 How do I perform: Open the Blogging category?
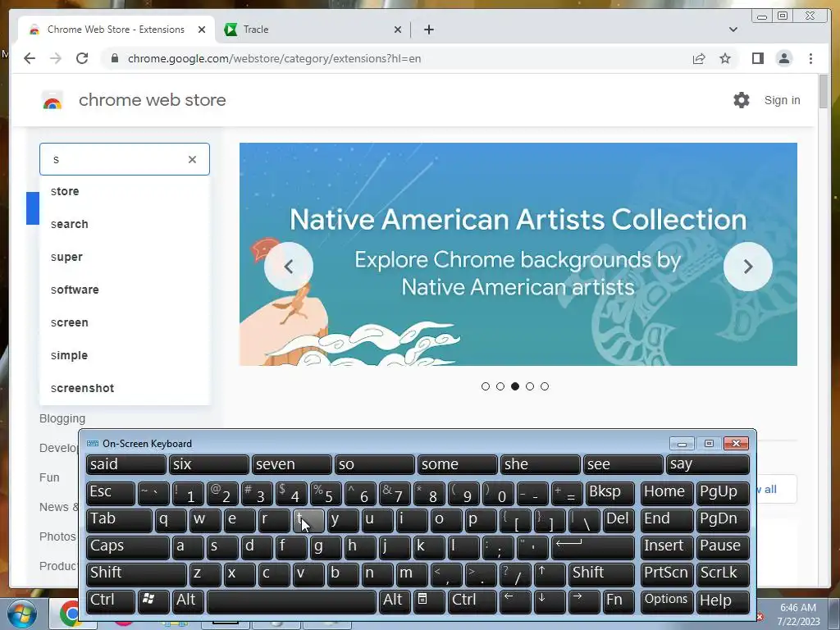tap(62, 418)
